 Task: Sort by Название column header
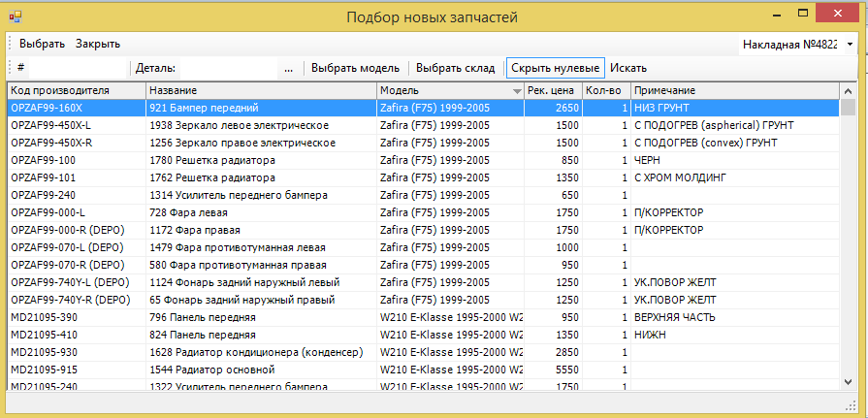point(260,90)
